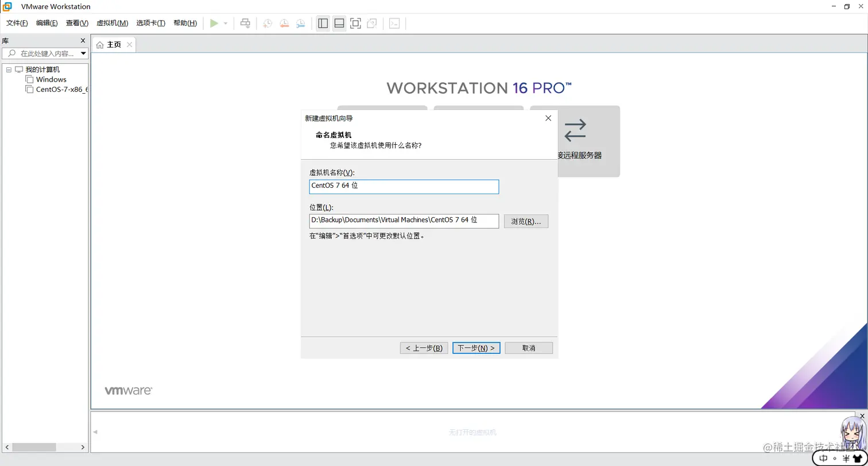Screen dimensions: 868x466
Task: Click the VM icon beside Windows
Action: pyautogui.click(x=29, y=79)
